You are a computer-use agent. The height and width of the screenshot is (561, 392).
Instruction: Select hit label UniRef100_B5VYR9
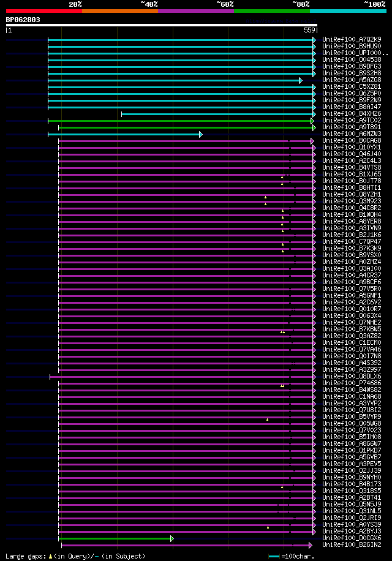tap(352, 417)
